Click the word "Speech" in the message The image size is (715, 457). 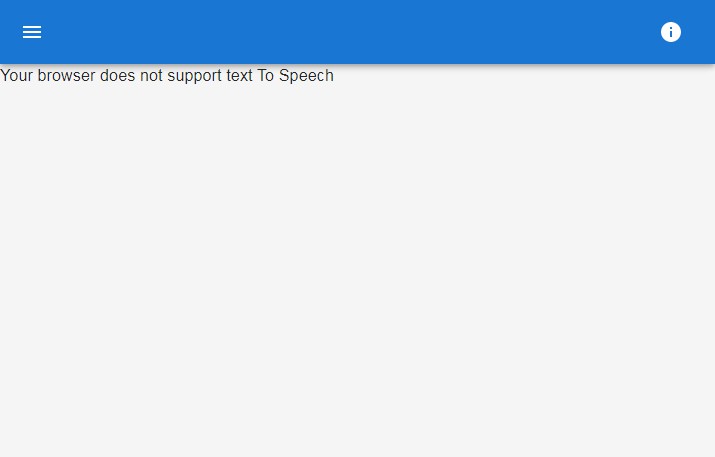306,76
